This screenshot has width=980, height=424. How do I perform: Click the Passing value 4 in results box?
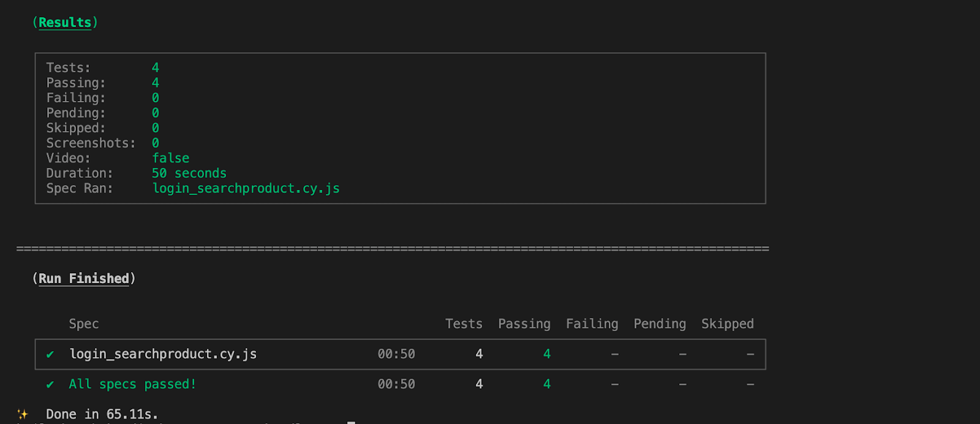click(156, 83)
